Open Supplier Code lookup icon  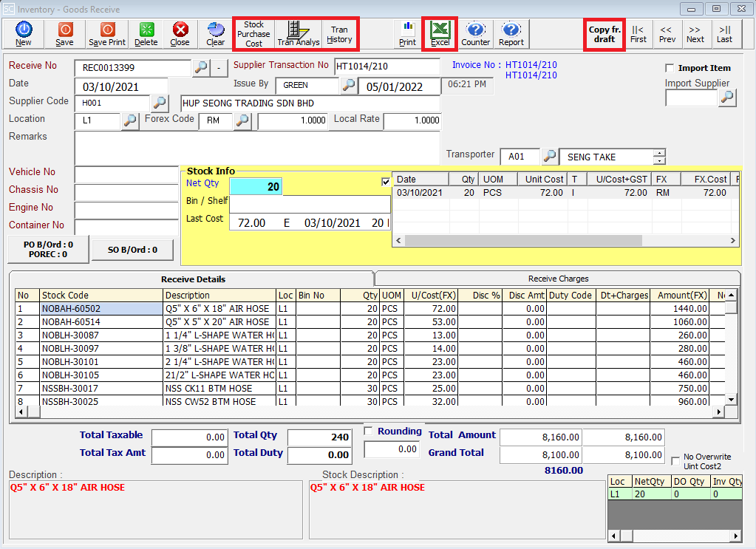160,103
